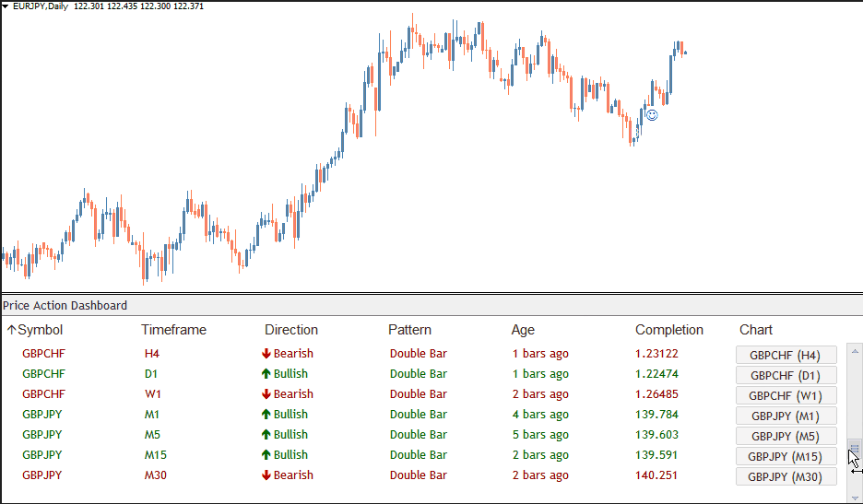863x504 pixels.
Task: Click the red Bearish arrow in GBPJPY M30 row
Action: (266, 475)
